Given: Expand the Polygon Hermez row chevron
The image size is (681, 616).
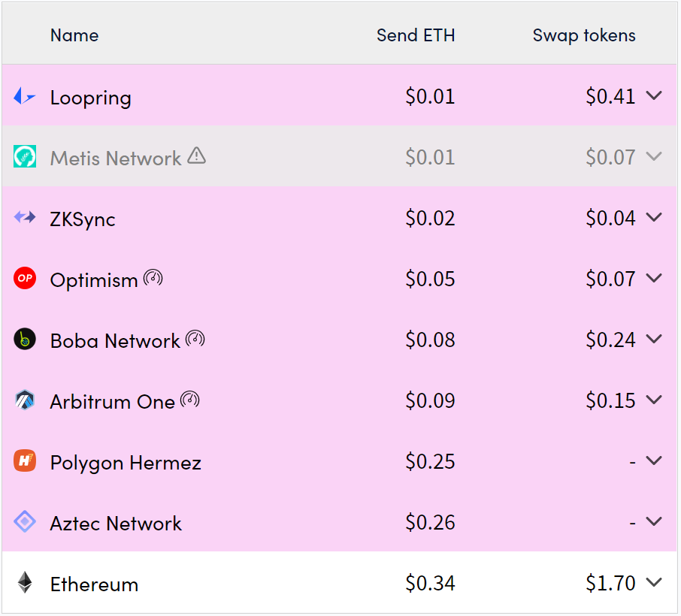Looking at the screenshot, I should click(654, 460).
